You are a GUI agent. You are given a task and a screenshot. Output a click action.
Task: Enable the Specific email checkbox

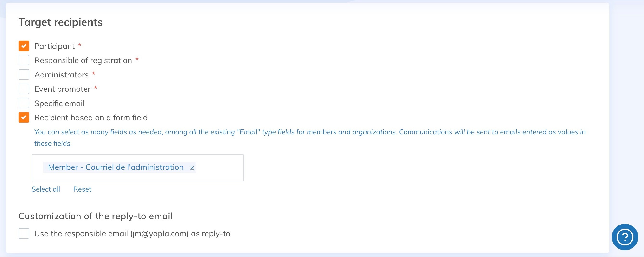click(x=24, y=103)
